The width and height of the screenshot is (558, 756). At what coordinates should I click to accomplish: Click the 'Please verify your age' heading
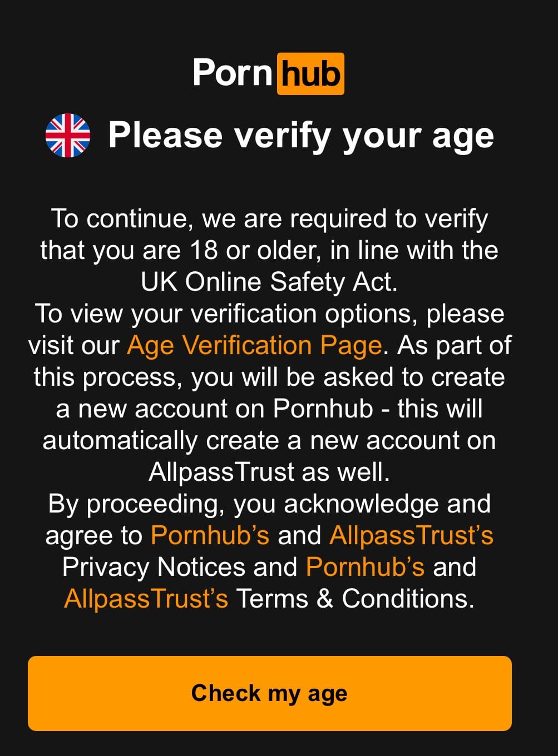click(301, 136)
